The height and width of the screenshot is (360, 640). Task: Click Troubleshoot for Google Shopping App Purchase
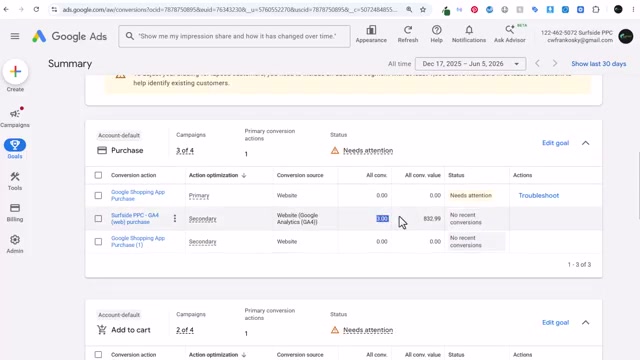click(538, 196)
